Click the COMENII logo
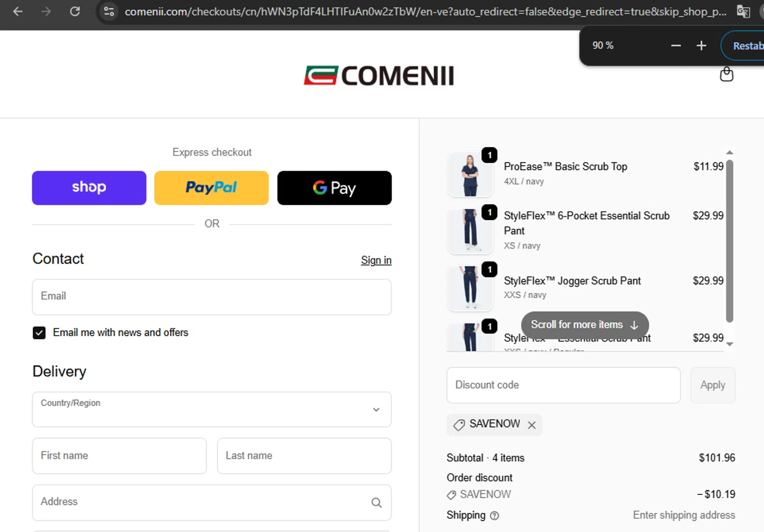The image size is (764, 532). tap(378, 76)
